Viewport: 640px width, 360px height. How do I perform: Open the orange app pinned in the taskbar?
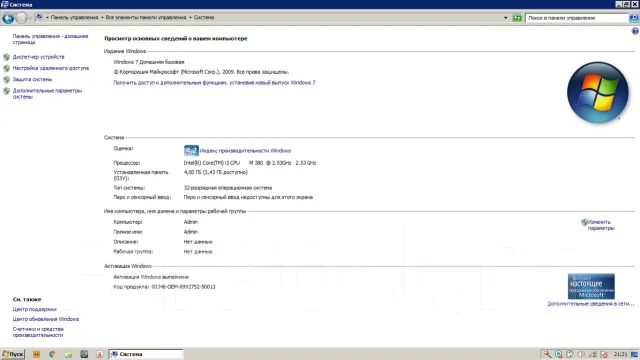36,354
